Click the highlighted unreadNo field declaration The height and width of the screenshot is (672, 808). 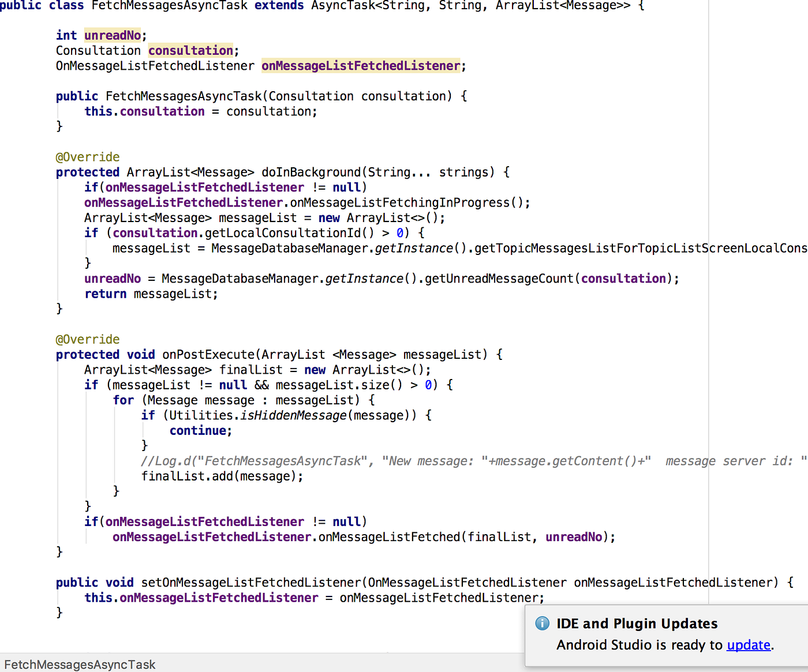click(x=112, y=35)
